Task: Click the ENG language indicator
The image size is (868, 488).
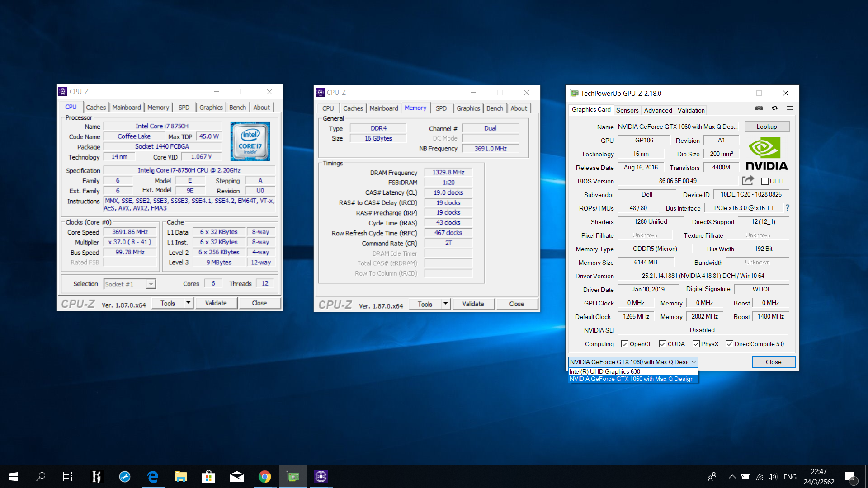Action: click(x=790, y=477)
